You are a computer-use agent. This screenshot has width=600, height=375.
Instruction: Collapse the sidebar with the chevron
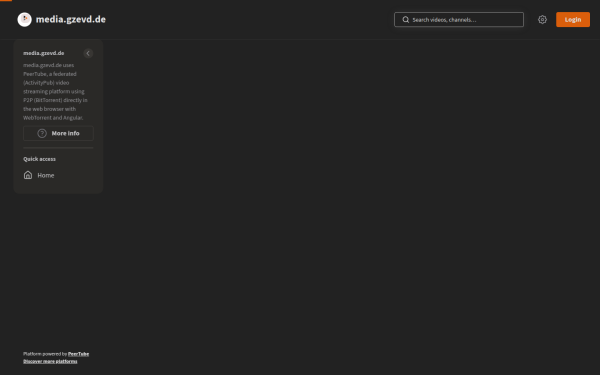click(88, 53)
